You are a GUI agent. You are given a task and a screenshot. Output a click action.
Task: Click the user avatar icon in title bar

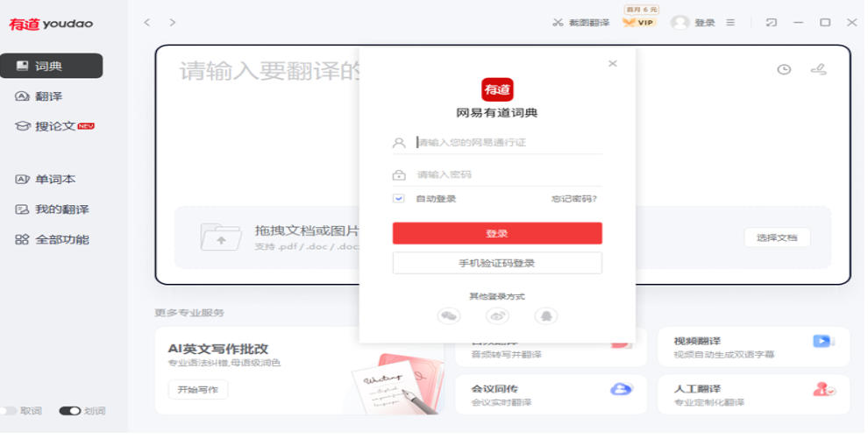[679, 23]
